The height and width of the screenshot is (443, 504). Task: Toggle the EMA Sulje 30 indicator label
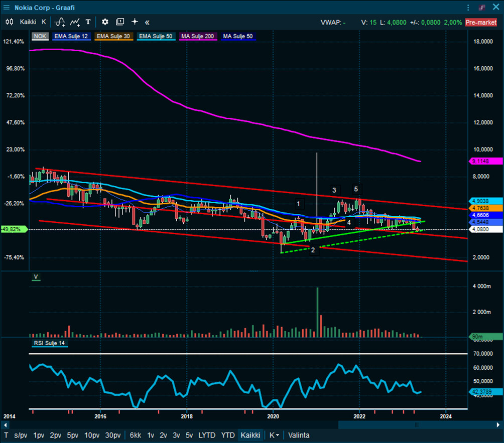tap(113, 36)
